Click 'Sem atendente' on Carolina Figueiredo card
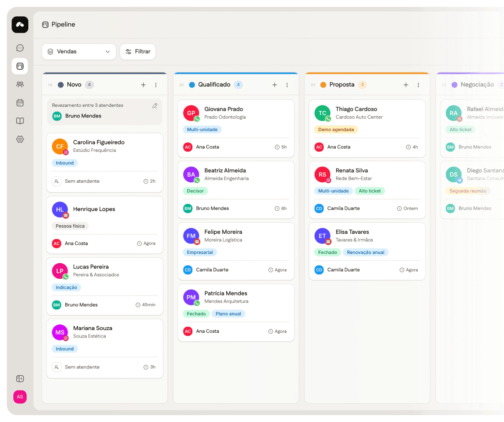Image resolution: width=504 pixels, height=422 pixels. 82,181
